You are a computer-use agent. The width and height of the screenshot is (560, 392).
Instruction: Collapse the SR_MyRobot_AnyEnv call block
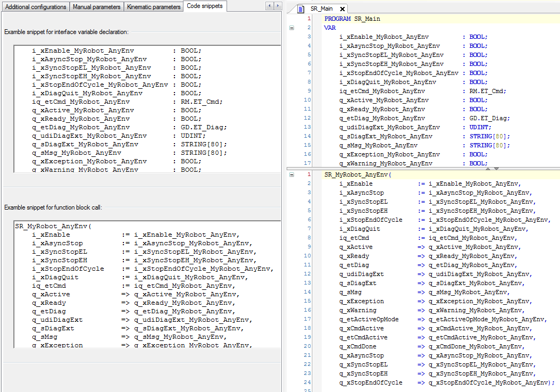coord(291,174)
